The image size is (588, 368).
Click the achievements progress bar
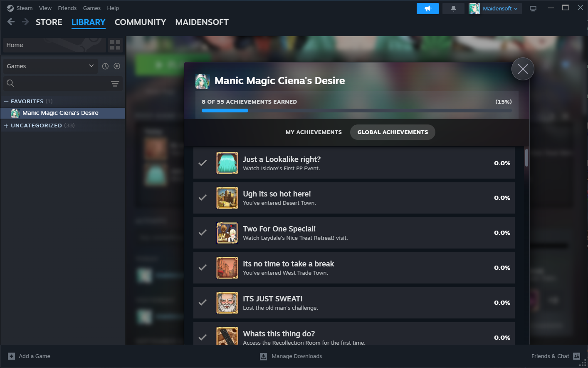(357, 110)
